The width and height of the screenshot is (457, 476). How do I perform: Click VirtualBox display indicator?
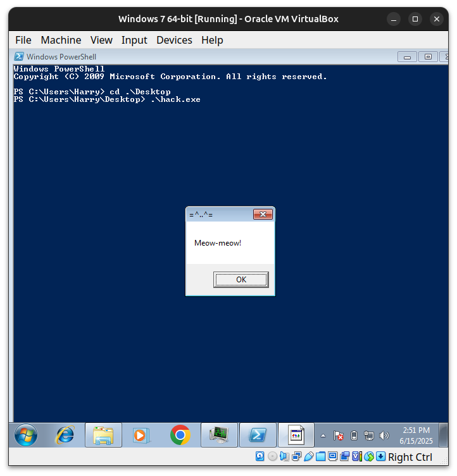[x=333, y=456]
